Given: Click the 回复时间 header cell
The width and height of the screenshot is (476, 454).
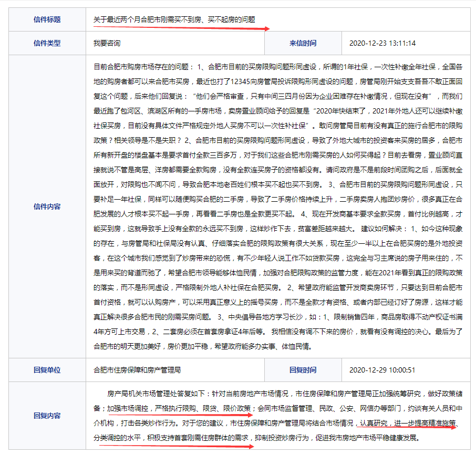Looking at the screenshot, I should coord(303,370).
